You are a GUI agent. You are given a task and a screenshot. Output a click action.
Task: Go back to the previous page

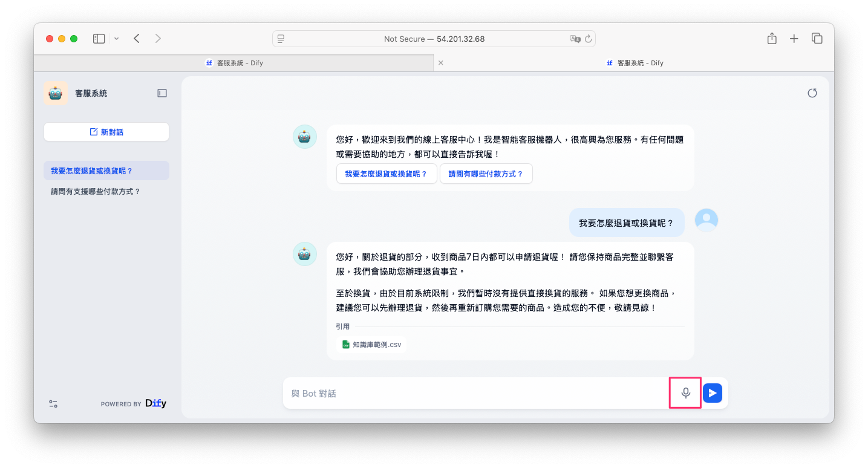[137, 39]
